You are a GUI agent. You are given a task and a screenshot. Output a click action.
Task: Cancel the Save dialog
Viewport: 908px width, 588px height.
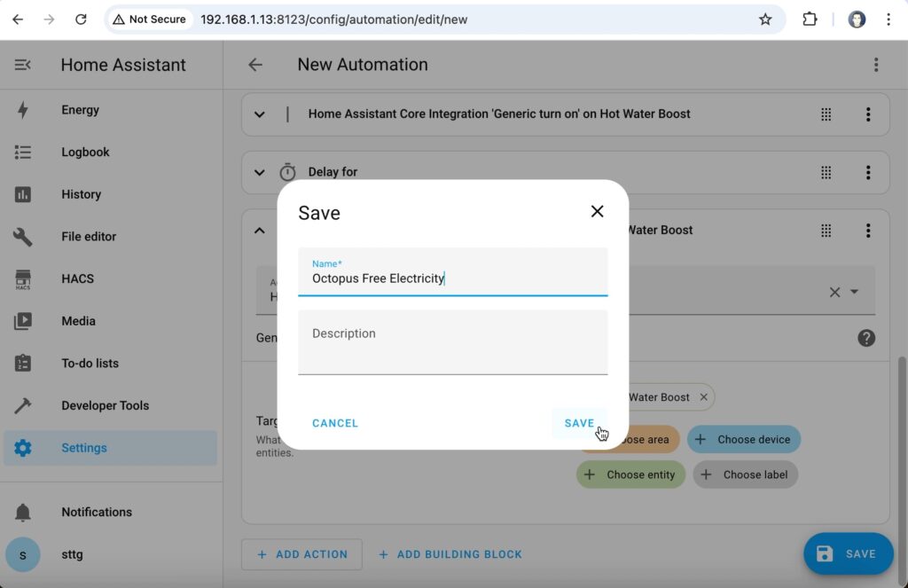335,423
